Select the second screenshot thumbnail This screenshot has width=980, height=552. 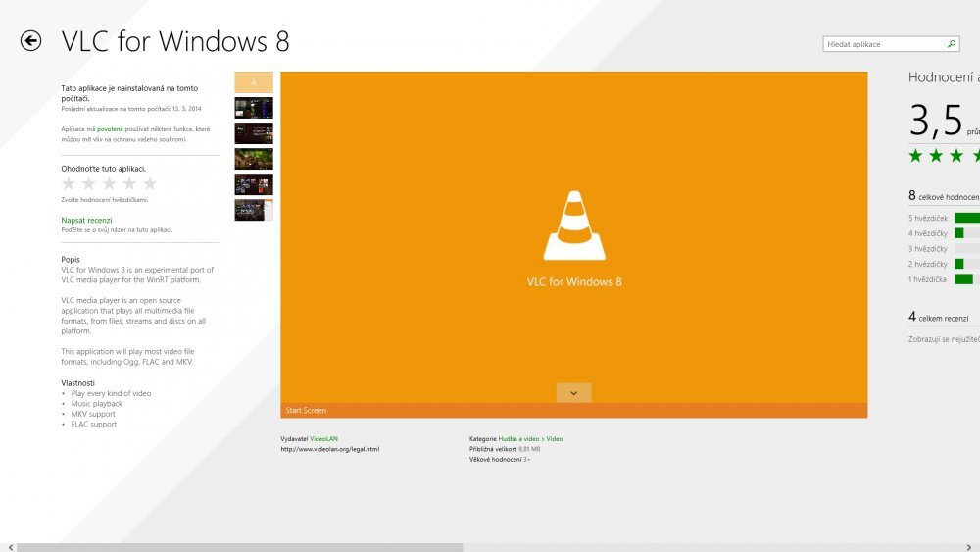254,108
